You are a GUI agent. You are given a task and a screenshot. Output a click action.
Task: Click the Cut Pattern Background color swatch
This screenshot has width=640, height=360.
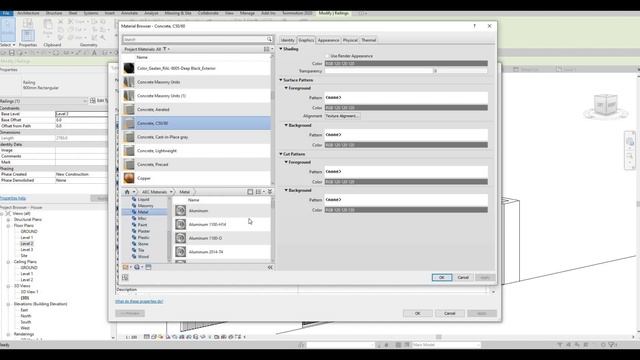406,210
